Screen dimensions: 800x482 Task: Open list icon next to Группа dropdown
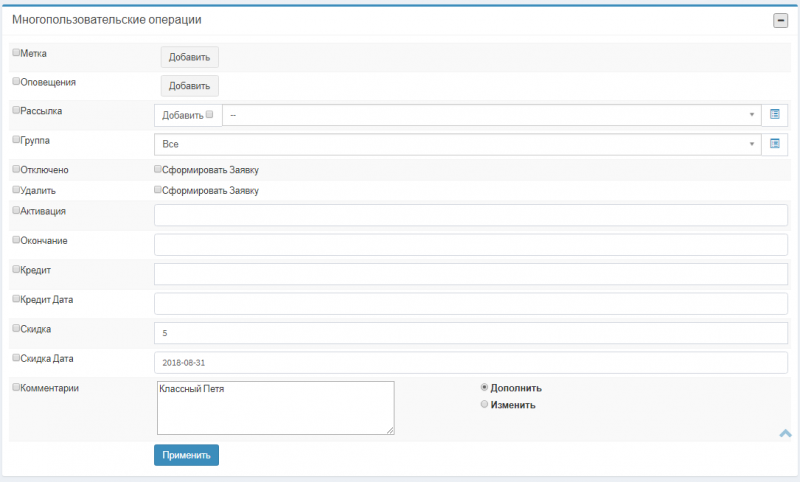pos(774,144)
